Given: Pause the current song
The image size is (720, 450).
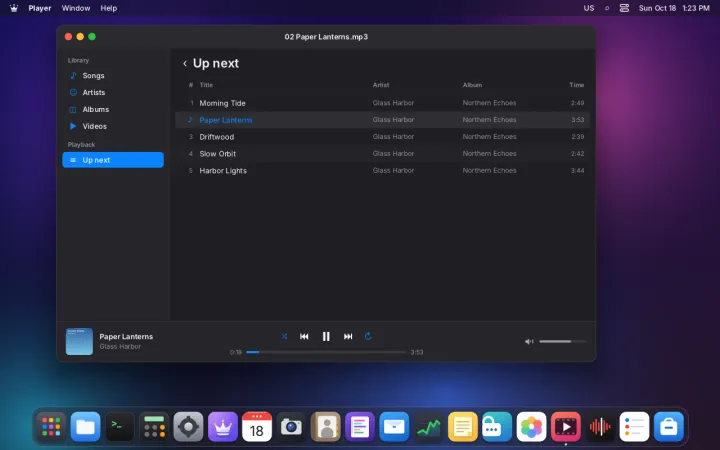Looking at the screenshot, I should point(326,337).
